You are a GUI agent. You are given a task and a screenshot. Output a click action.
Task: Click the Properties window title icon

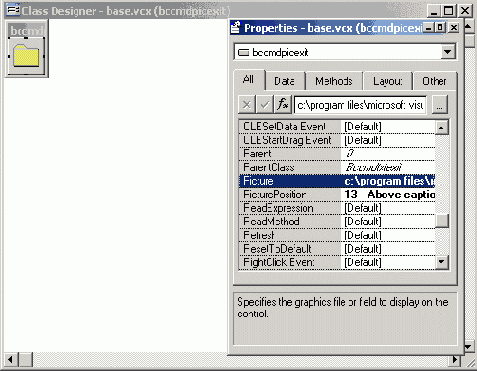pos(236,28)
